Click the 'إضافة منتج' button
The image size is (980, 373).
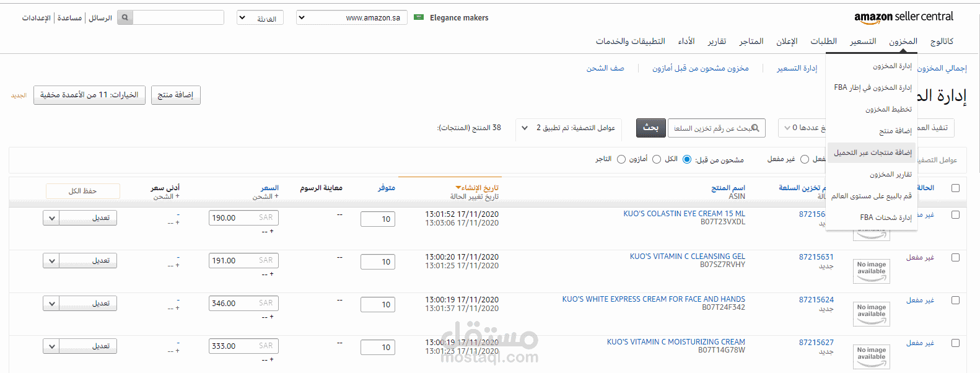176,95
